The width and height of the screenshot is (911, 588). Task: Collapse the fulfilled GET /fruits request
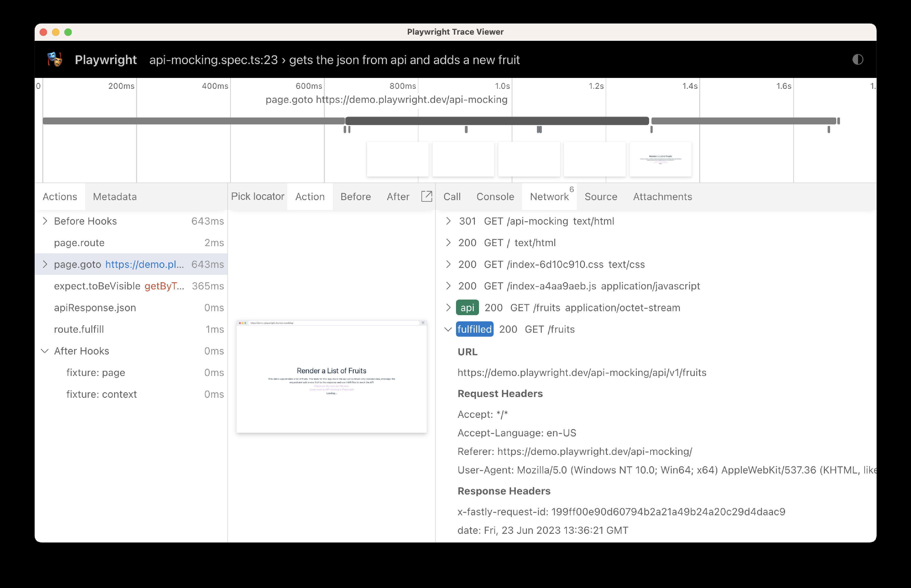448,329
